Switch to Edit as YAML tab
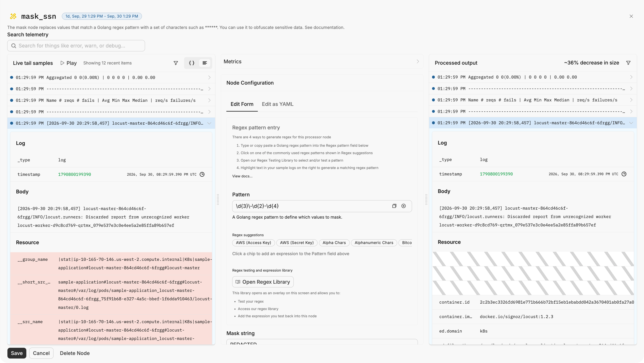 click(278, 104)
